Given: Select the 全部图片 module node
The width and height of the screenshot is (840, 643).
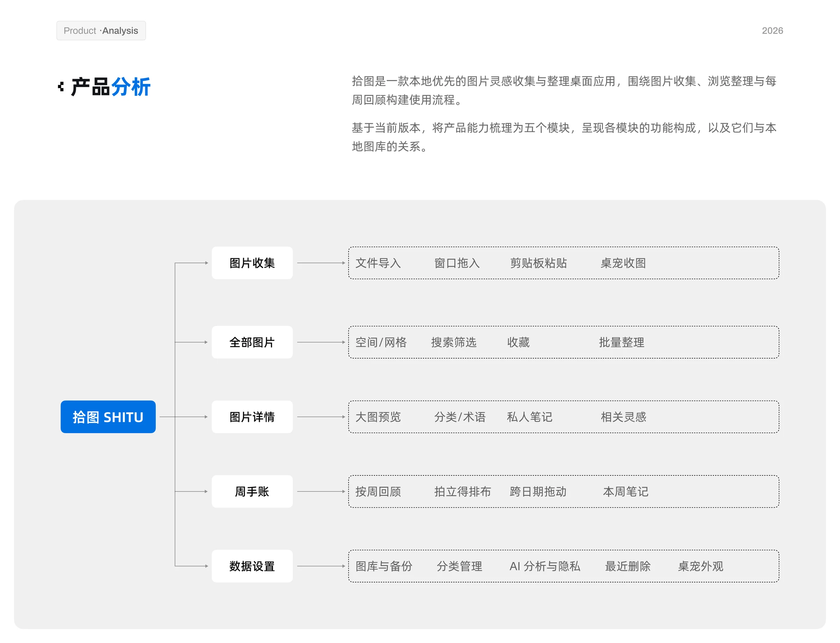Looking at the screenshot, I should tap(252, 342).
